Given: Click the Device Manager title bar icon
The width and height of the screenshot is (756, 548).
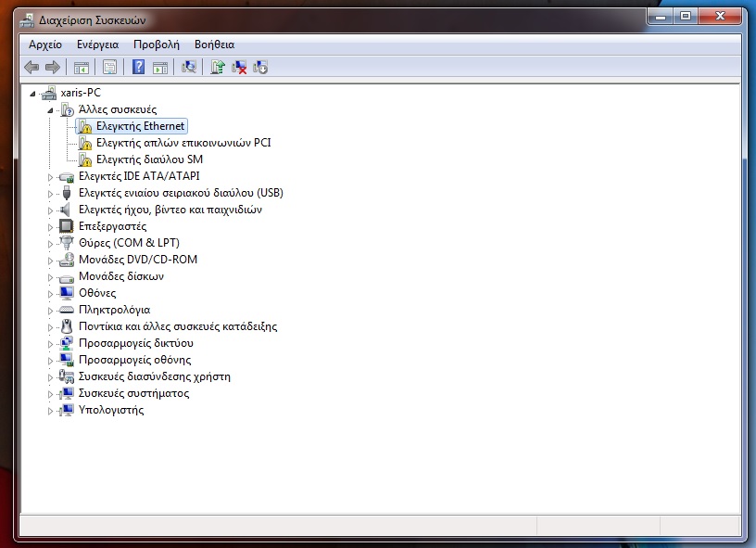Looking at the screenshot, I should [x=27, y=20].
